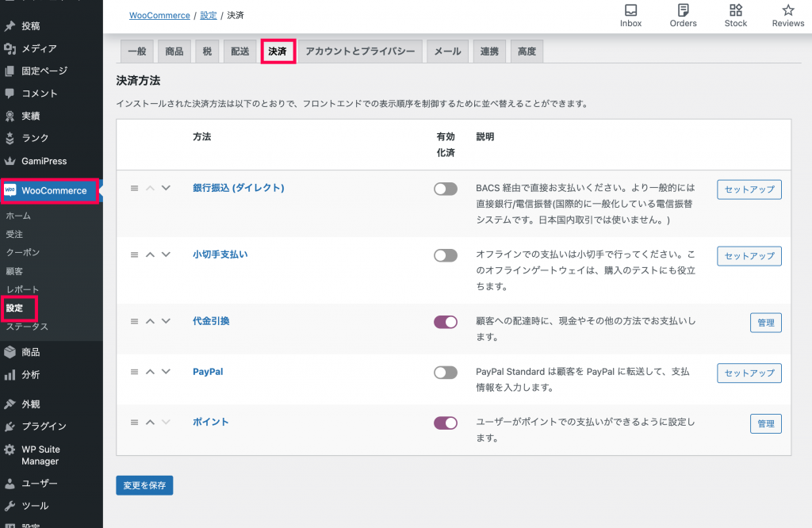Switch to the 一般 settings tab
The height and width of the screenshot is (528, 812).
[x=137, y=52]
